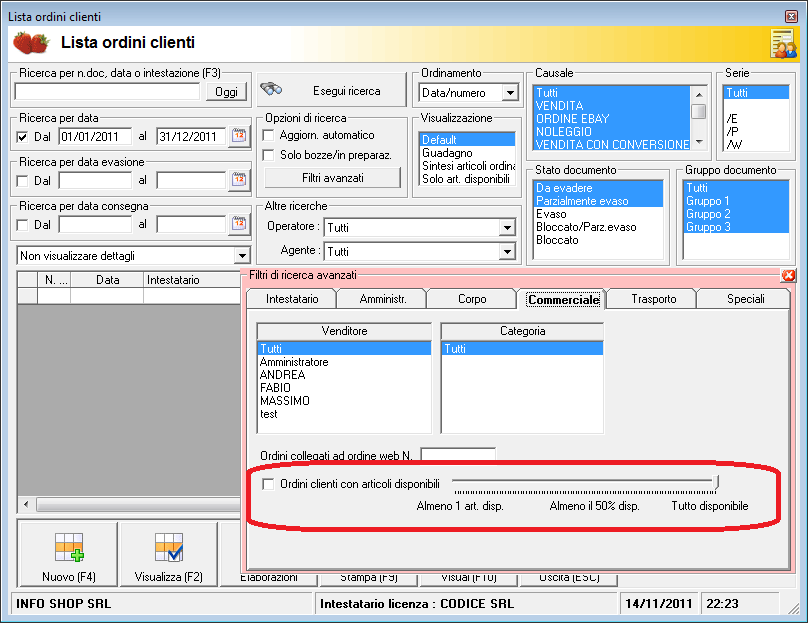Click the end date field 31/12/2011

tap(191, 137)
